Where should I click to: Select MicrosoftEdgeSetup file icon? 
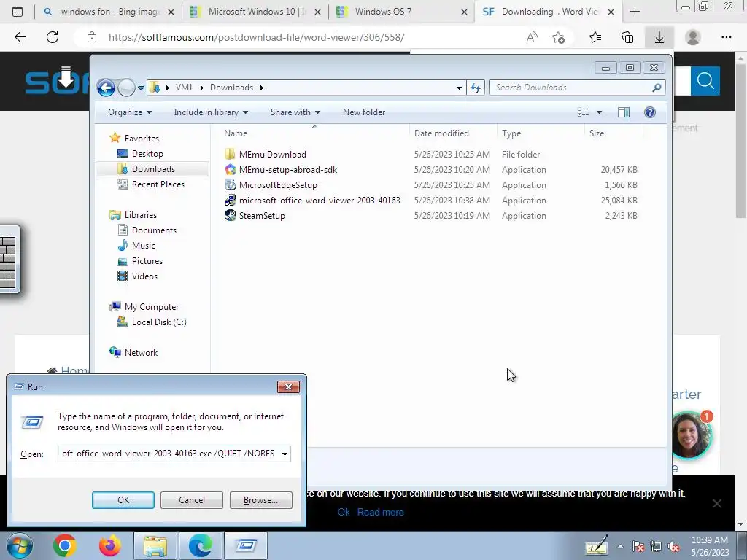pyautogui.click(x=230, y=184)
